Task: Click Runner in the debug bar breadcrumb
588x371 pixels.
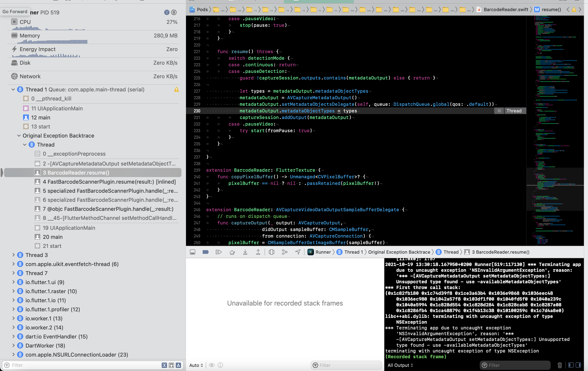Action: coord(323,252)
